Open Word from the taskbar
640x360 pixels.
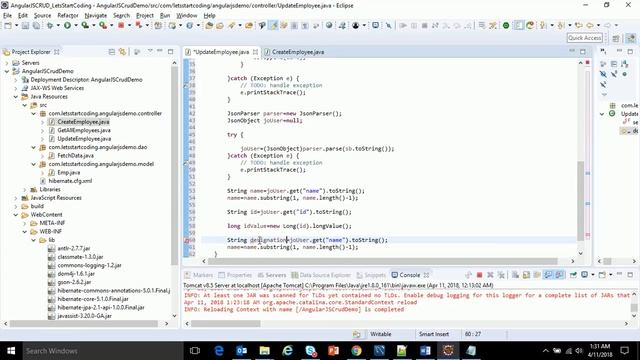pyautogui.click(x=425, y=351)
